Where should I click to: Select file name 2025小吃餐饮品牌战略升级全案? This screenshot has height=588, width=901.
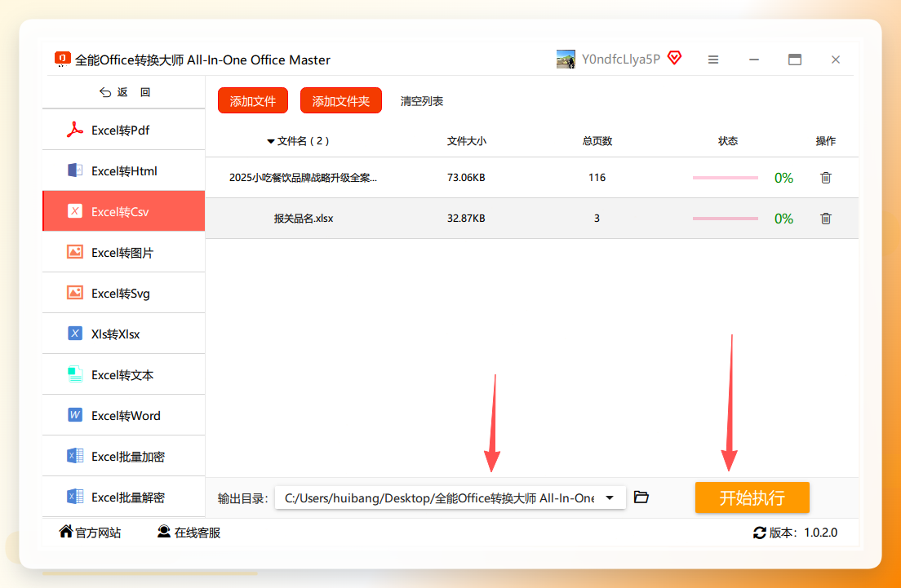pyautogui.click(x=303, y=178)
